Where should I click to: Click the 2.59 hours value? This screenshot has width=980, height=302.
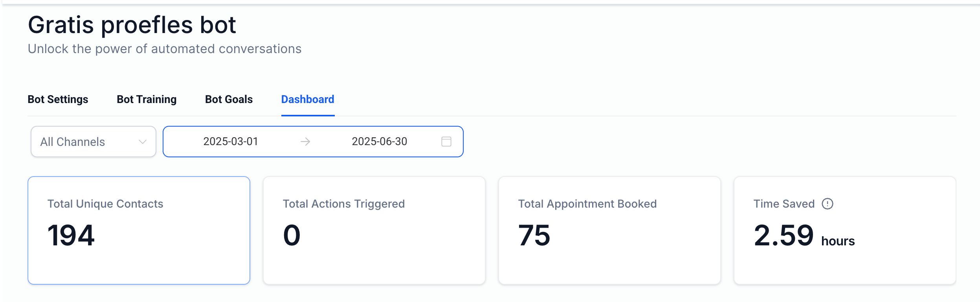tap(804, 236)
